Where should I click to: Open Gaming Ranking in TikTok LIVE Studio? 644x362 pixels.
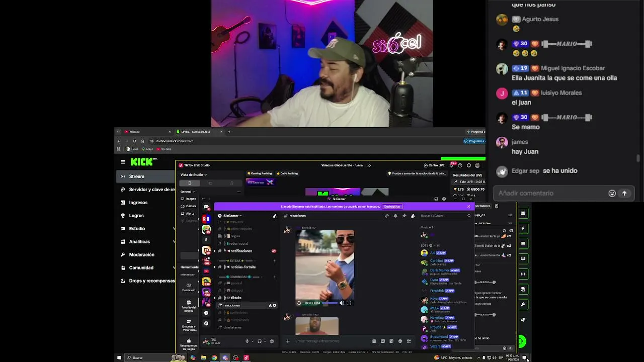tap(259, 173)
